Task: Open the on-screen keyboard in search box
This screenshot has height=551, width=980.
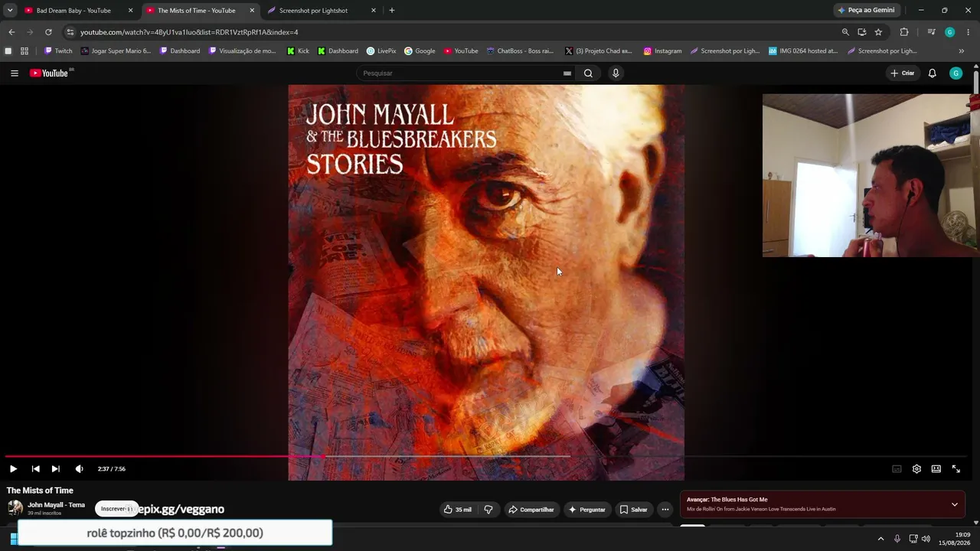Action: 567,73
